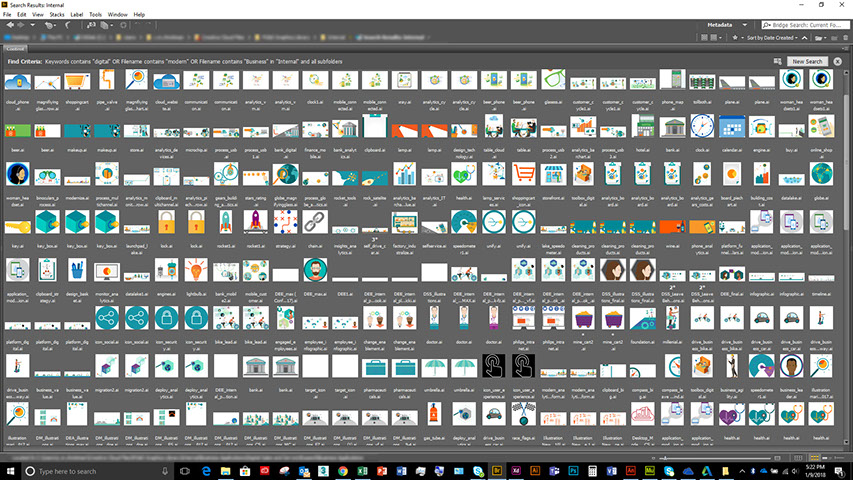Click the blue wall clock thumbnail

click(x=702, y=127)
